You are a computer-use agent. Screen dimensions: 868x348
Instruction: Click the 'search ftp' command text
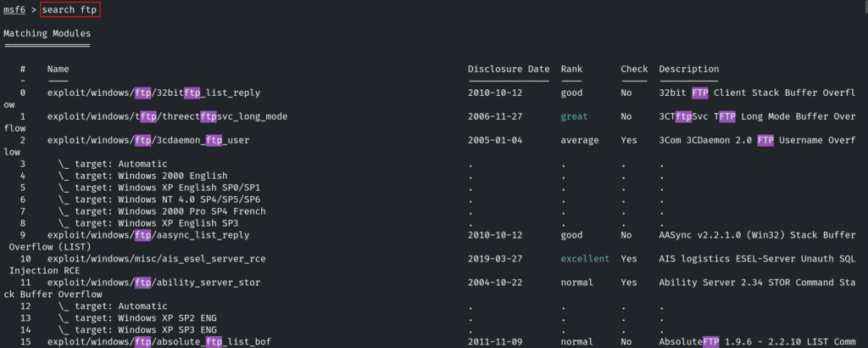70,10
